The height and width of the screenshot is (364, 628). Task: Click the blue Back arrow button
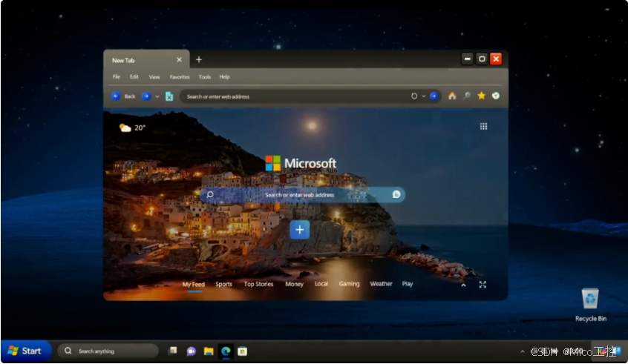(x=116, y=96)
